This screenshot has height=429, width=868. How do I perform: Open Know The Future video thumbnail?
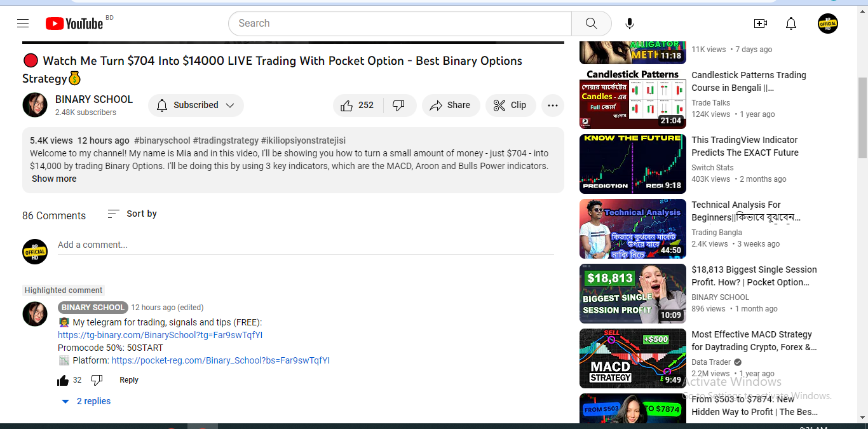click(x=633, y=164)
